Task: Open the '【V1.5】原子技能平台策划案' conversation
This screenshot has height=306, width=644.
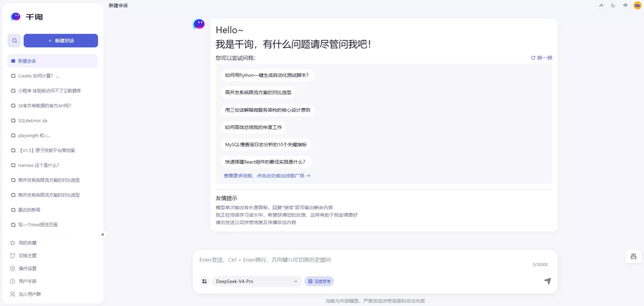Action: pos(52,150)
